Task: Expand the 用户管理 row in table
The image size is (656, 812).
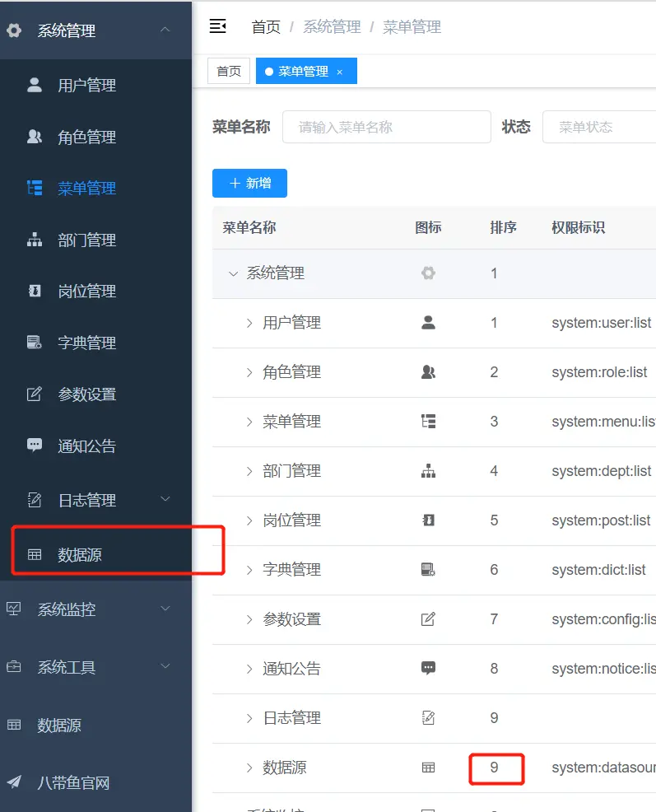Action: pyautogui.click(x=249, y=323)
